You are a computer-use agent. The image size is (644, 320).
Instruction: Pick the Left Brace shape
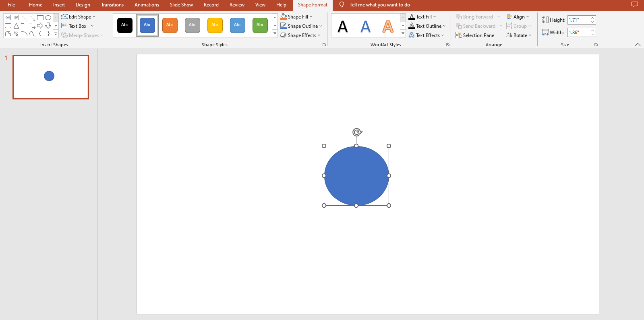(x=40, y=34)
